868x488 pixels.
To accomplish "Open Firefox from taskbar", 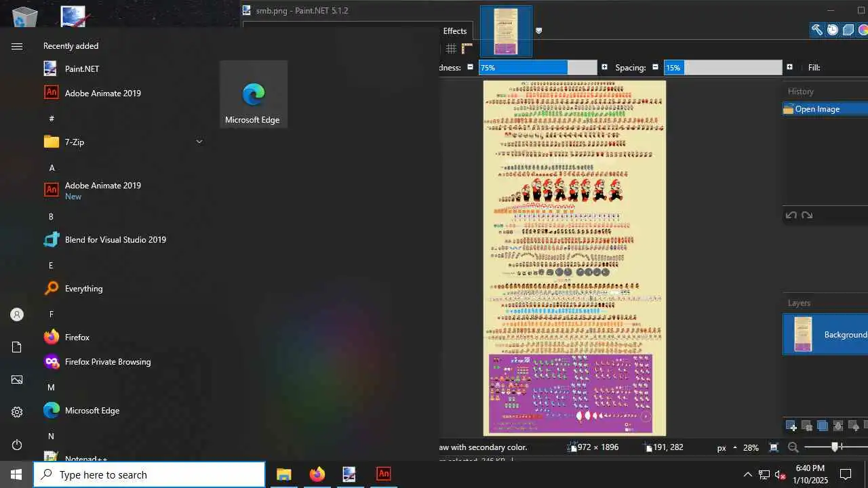I will tap(317, 474).
